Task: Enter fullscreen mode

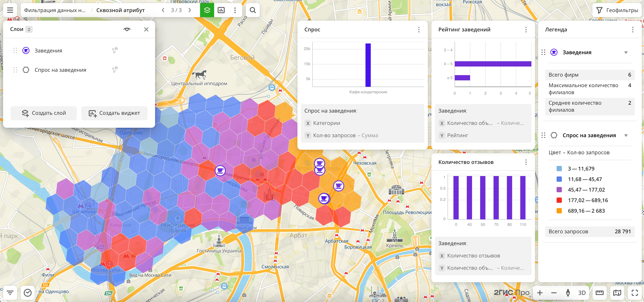Action: (x=635, y=293)
